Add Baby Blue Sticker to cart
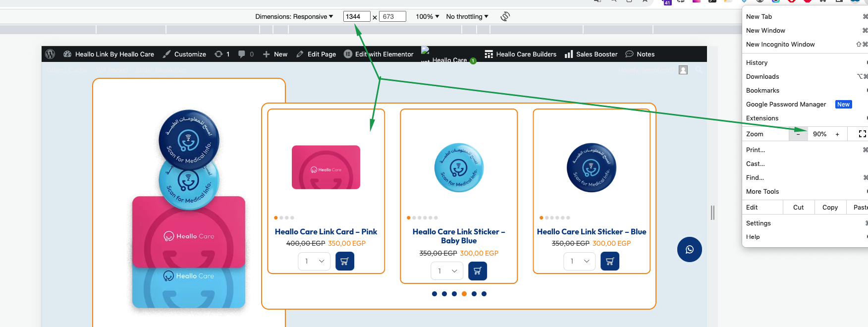 pyautogui.click(x=478, y=271)
